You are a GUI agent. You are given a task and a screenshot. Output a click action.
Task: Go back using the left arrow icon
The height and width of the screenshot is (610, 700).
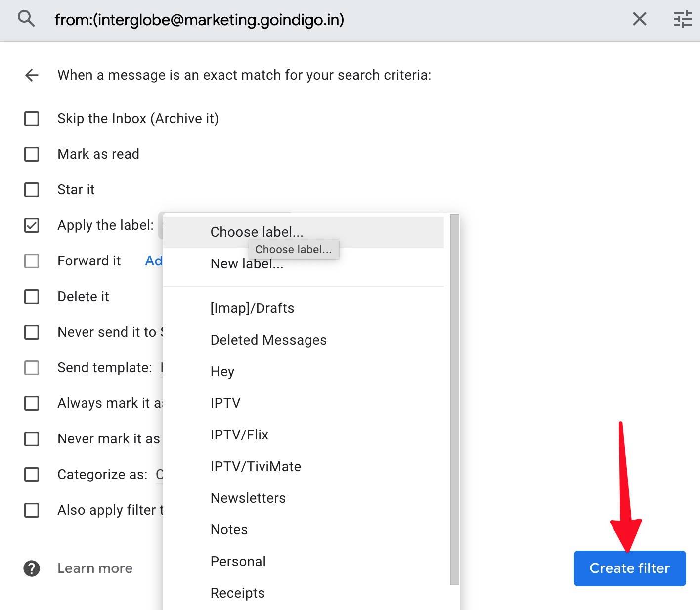(32, 75)
